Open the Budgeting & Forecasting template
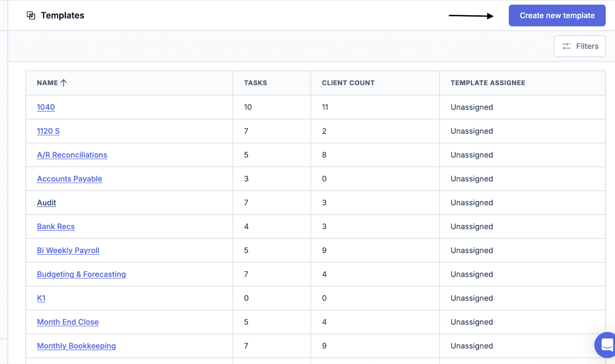This screenshot has height=364, width=615. (x=81, y=274)
